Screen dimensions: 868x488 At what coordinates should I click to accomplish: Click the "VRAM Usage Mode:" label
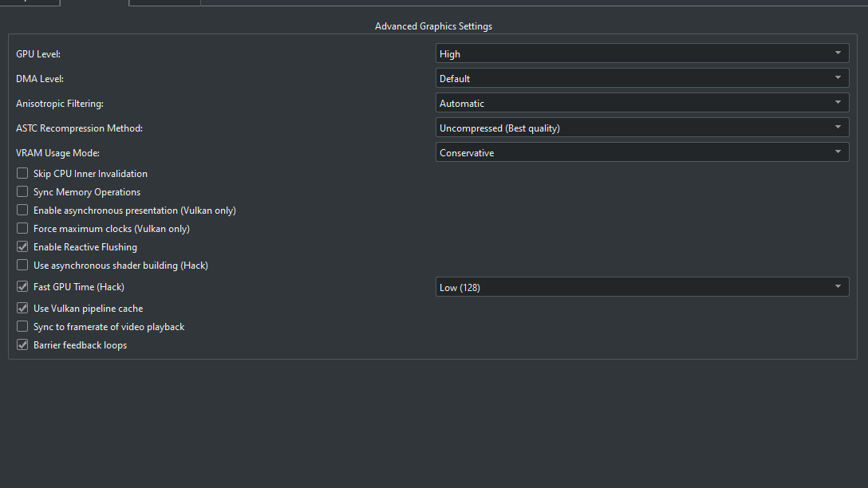57,153
